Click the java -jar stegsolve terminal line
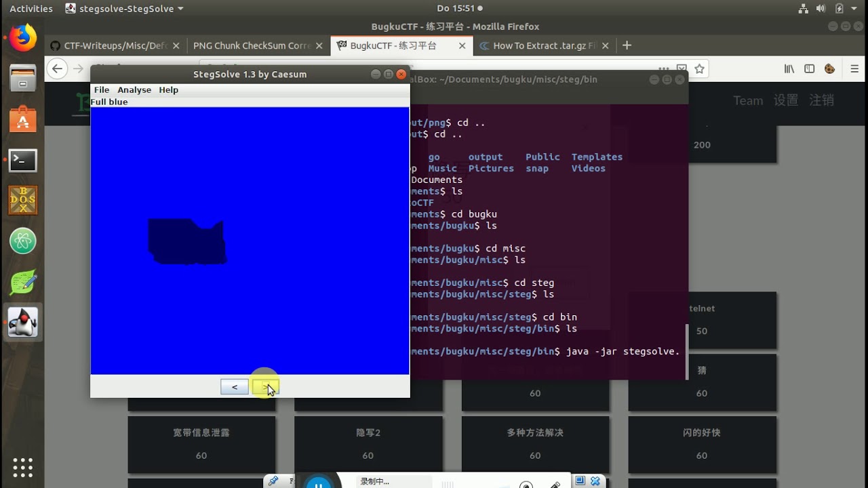The image size is (868, 488). [545, 351]
